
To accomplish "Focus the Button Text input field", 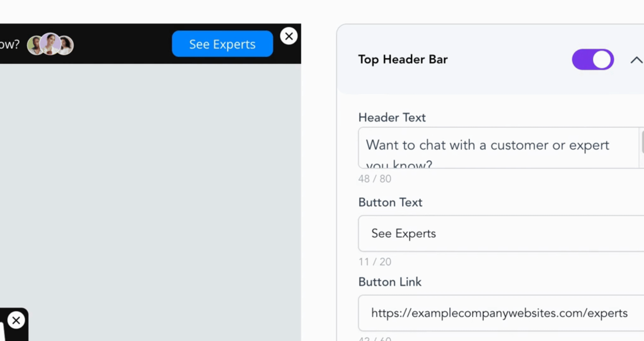I will [501, 234].
